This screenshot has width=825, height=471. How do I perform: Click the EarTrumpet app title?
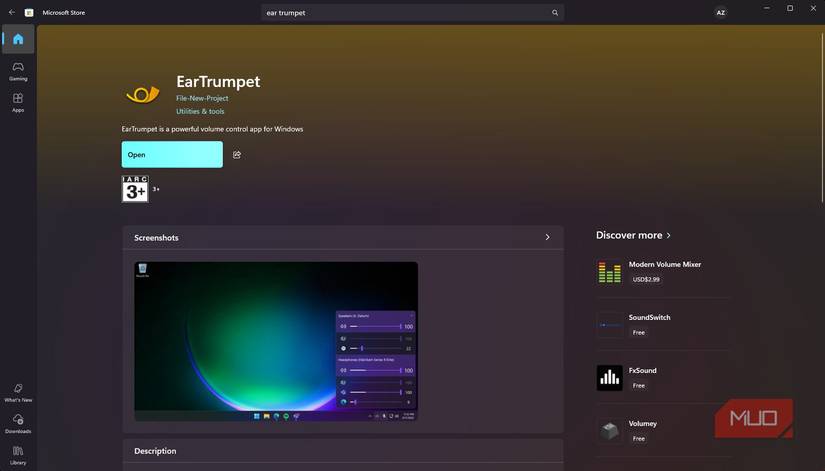[218, 82]
